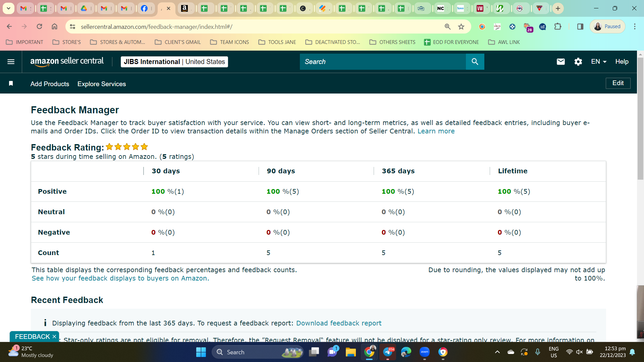The image size is (644, 362).
Task: Open the JIBS International account switcher
Action: [x=174, y=62]
